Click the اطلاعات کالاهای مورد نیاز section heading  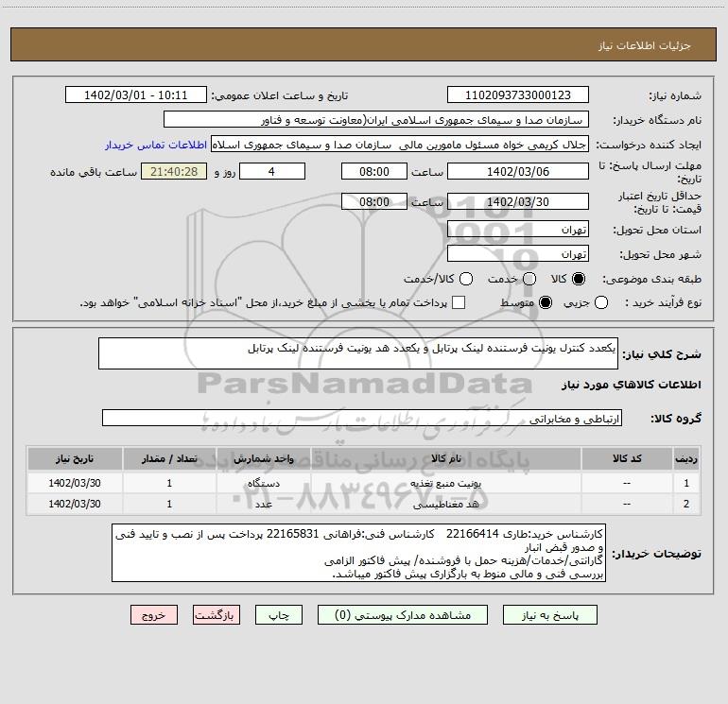pyautogui.click(x=632, y=385)
